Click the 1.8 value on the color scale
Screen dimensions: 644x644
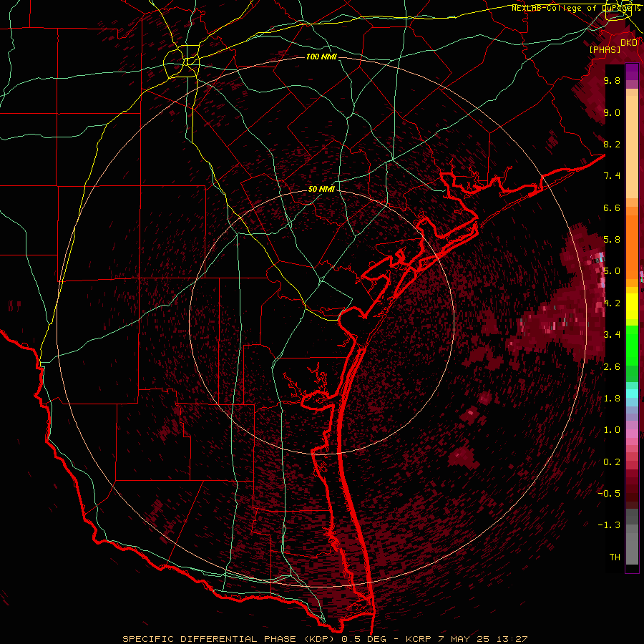pos(612,399)
